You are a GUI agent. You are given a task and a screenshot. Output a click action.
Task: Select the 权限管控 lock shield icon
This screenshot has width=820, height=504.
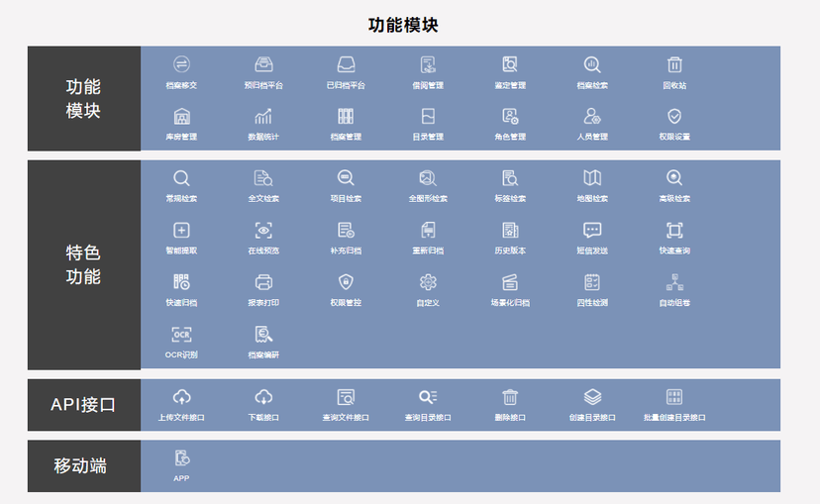click(x=346, y=282)
